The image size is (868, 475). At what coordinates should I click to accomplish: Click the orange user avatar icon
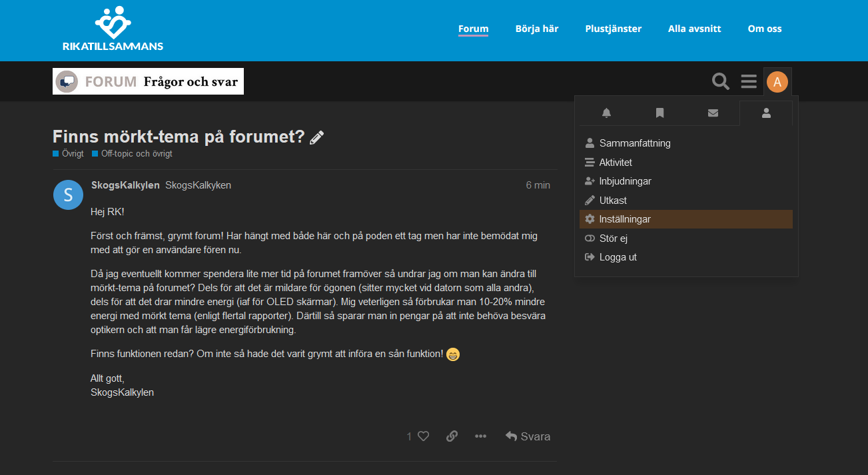(777, 82)
